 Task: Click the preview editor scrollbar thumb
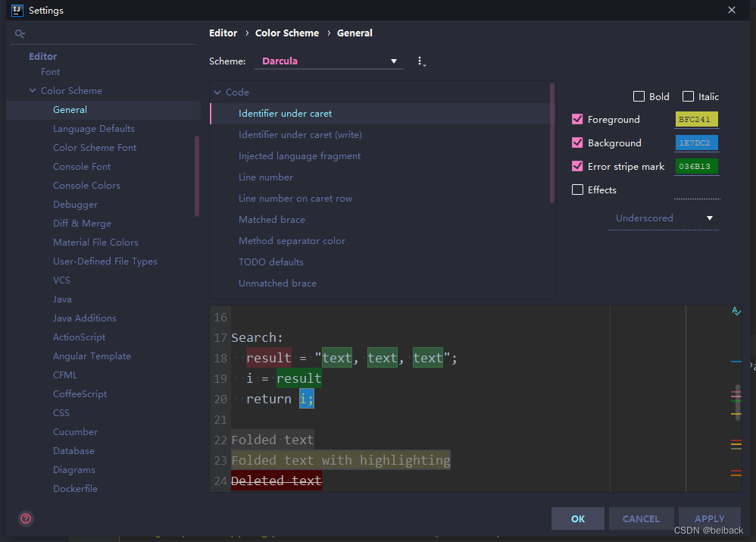point(738,402)
